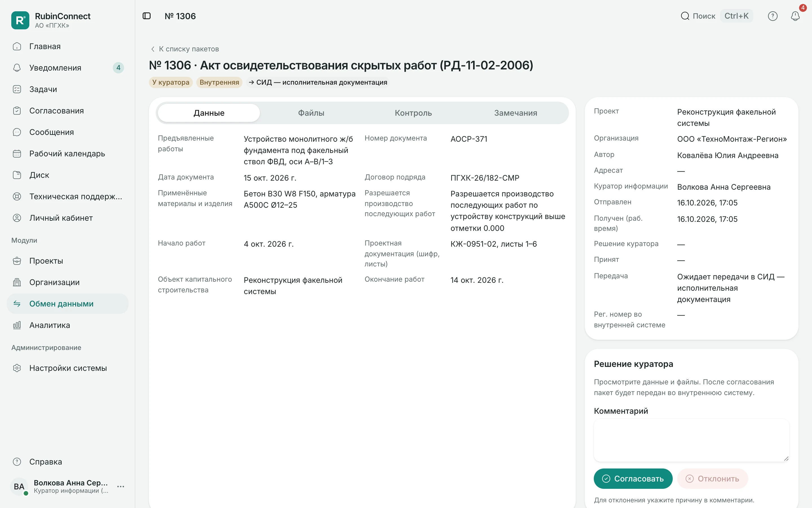Click the Сообщения chat bubble icon
This screenshot has width=812, height=508.
click(x=17, y=132)
